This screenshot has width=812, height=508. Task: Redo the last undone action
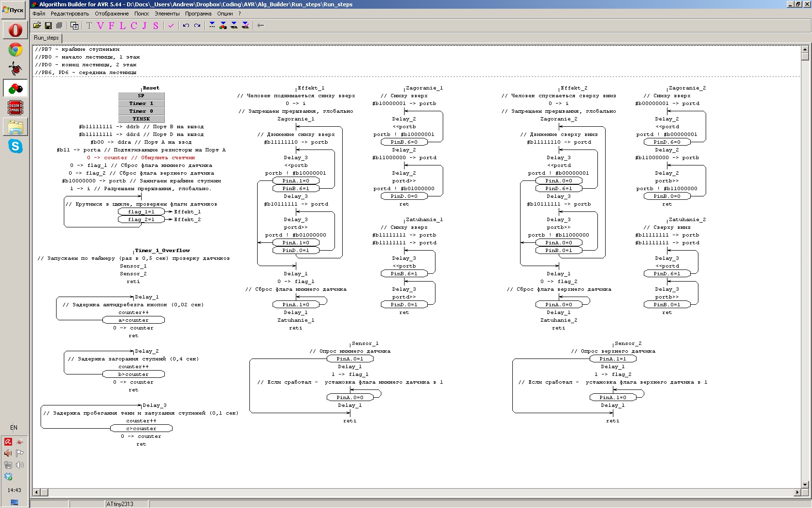pos(197,26)
